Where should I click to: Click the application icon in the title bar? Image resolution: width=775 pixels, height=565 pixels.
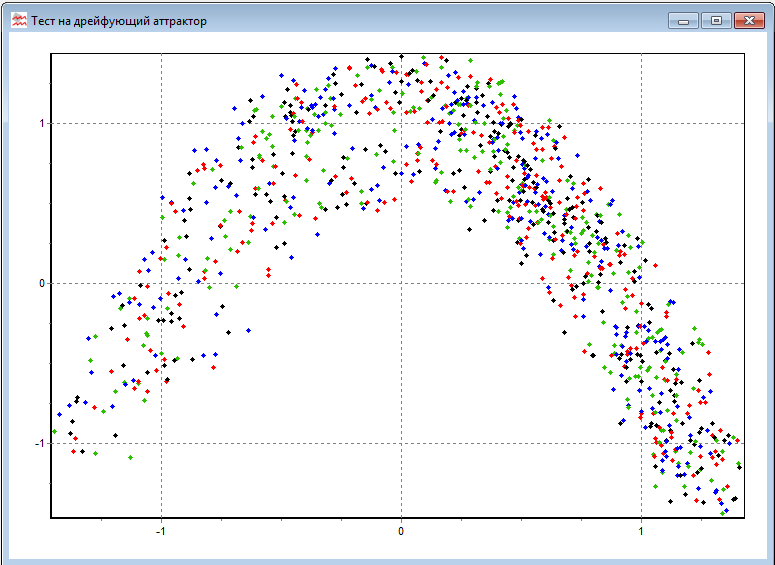click(18, 20)
